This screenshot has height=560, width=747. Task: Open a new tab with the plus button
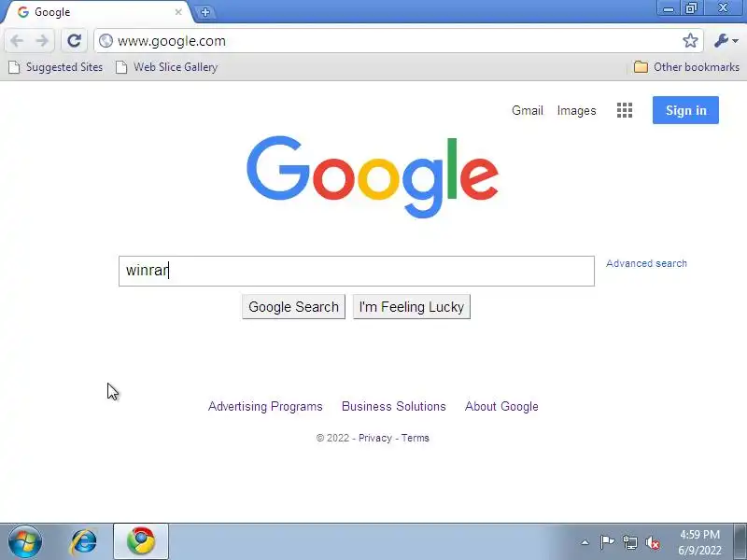pos(205,12)
